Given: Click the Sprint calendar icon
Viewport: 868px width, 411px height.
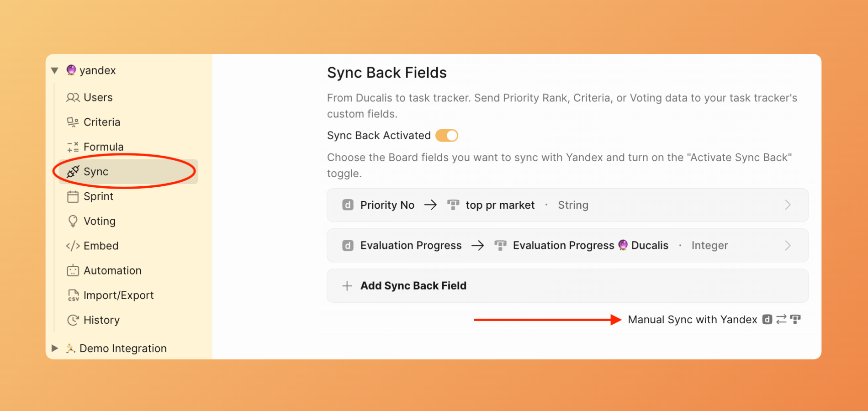Looking at the screenshot, I should click(73, 196).
